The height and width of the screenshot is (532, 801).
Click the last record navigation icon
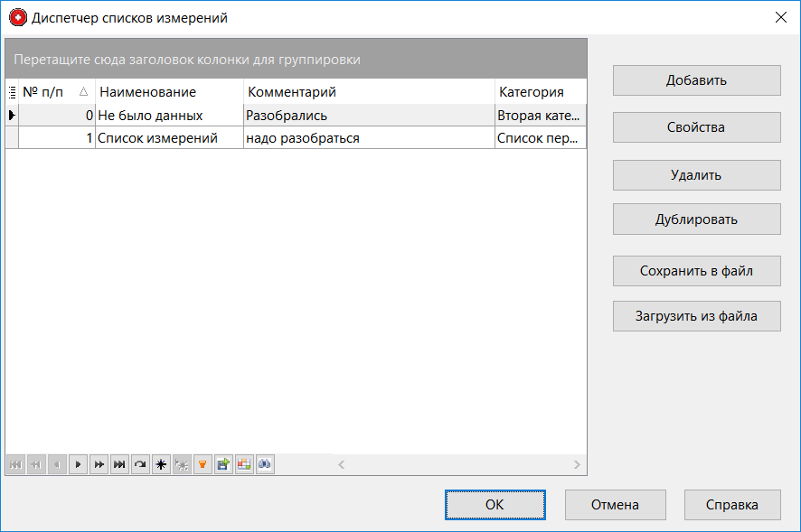tap(119, 464)
